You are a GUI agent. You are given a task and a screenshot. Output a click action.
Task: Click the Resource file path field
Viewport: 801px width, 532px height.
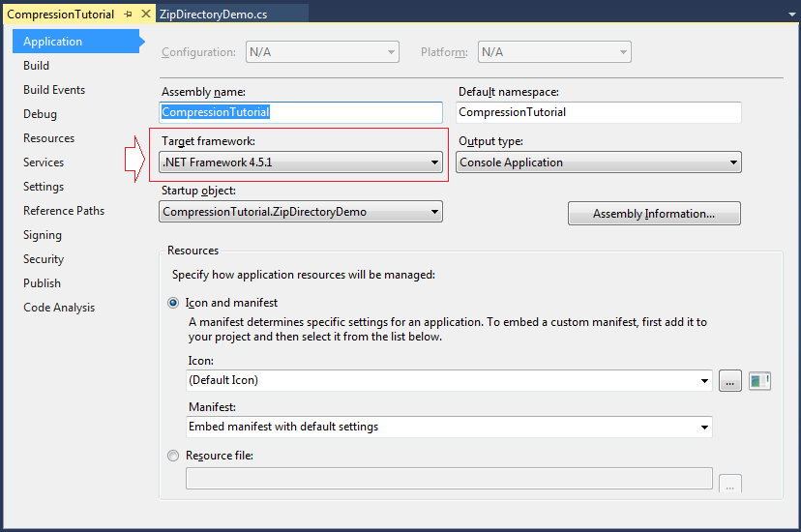(x=449, y=479)
